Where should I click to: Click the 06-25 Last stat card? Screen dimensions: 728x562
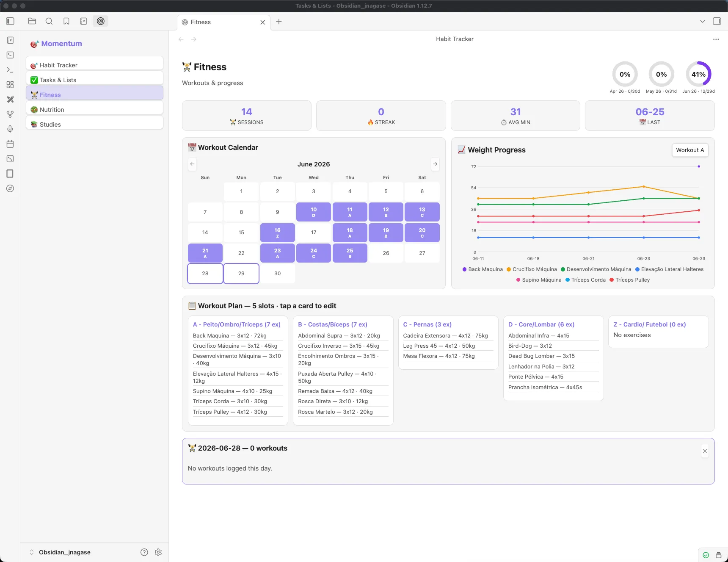[x=650, y=116]
